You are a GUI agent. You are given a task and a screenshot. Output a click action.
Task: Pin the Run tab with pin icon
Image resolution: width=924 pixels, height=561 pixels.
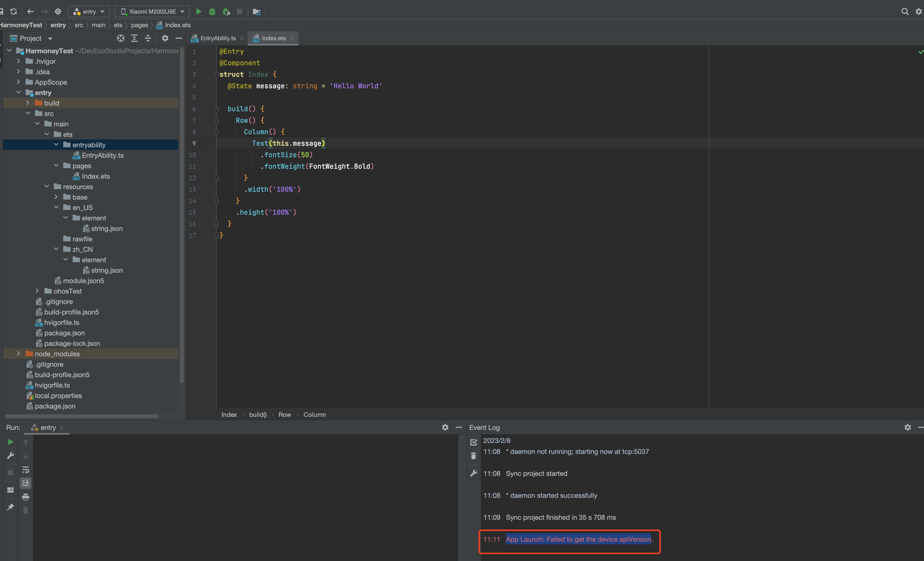(x=10, y=507)
